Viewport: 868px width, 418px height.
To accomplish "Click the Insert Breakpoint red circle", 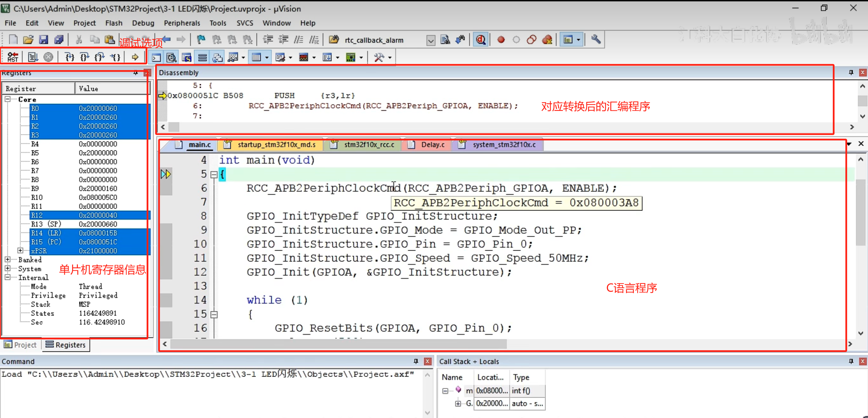I will (501, 40).
